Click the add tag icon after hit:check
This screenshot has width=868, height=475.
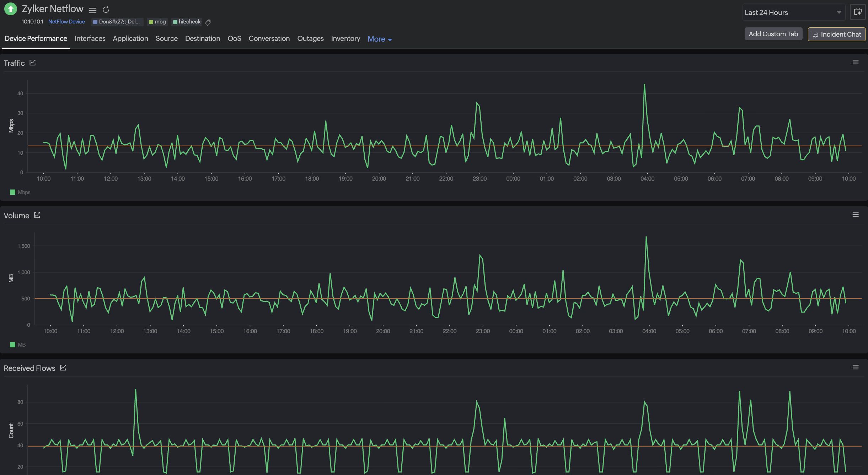tap(208, 22)
